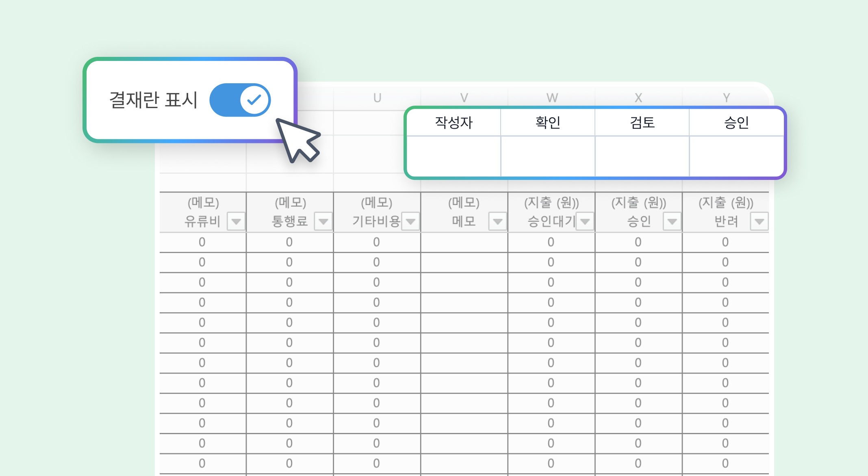
Task: Select column header U
Action: point(377,98)
